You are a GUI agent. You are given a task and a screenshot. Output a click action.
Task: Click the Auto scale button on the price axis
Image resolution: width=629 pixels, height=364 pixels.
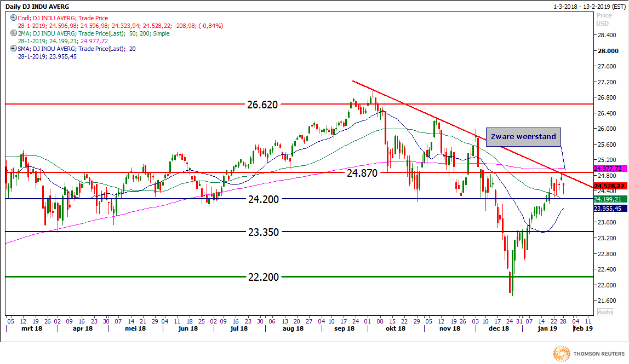(605, 312)
